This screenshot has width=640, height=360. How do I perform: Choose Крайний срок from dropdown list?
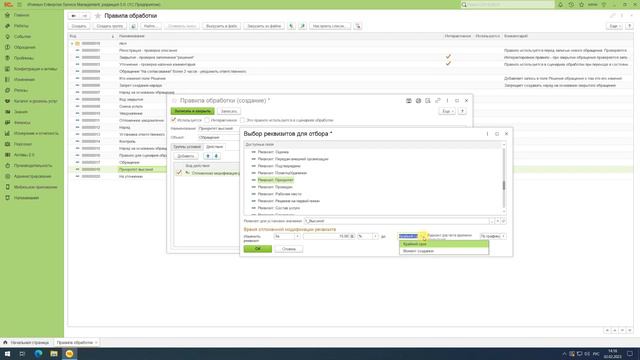[x=444, y=244]
